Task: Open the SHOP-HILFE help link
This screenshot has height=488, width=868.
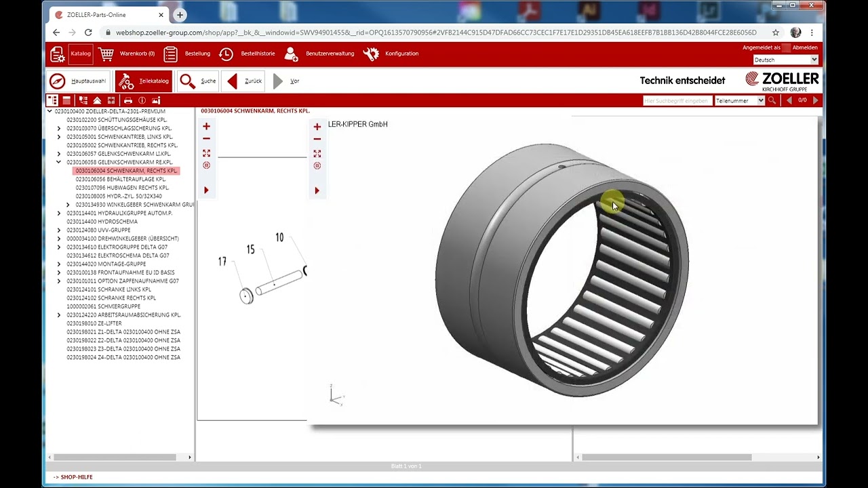Action: (77, 477)
